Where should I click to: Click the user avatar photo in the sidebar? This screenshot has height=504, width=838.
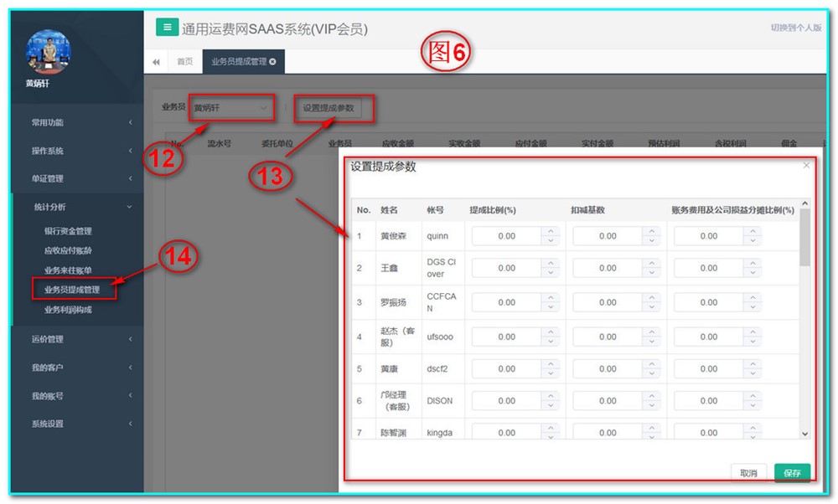coord(48,52)
